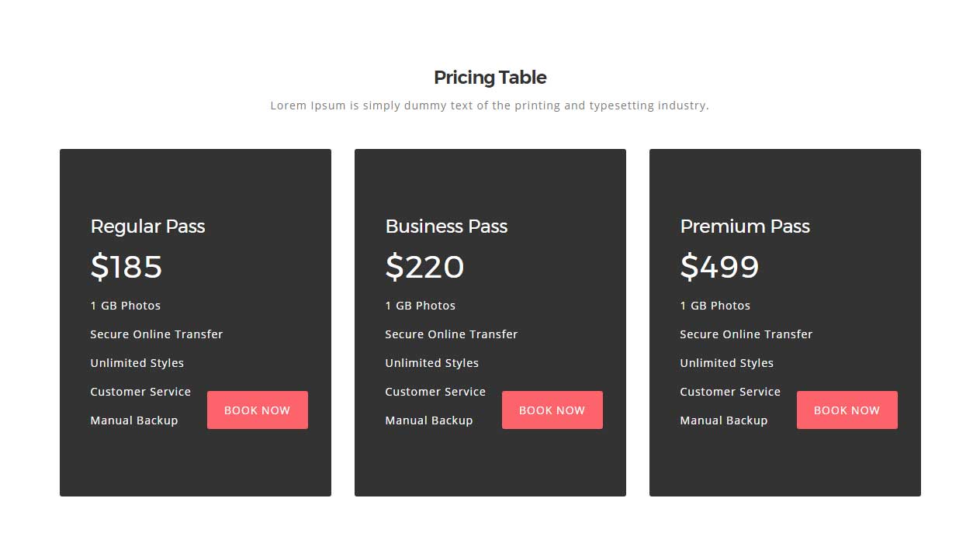Click Manual Backup in Business Pass

429,420
